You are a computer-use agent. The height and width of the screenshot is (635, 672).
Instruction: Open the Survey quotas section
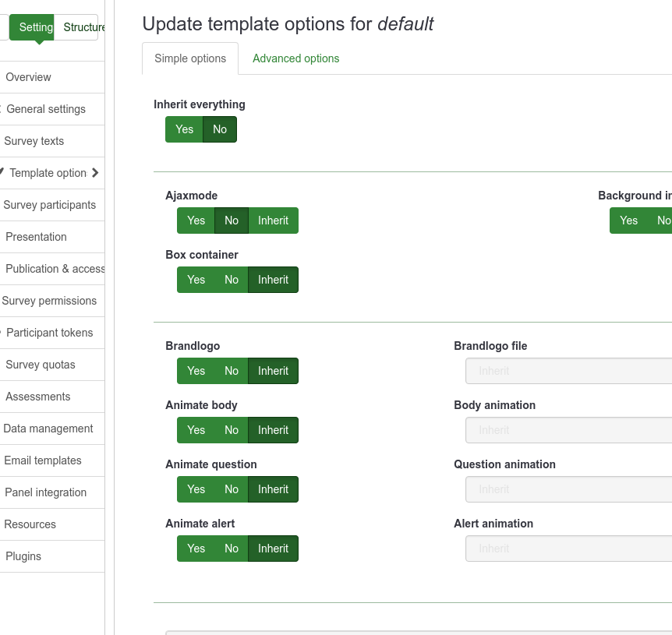pos(41,365)
